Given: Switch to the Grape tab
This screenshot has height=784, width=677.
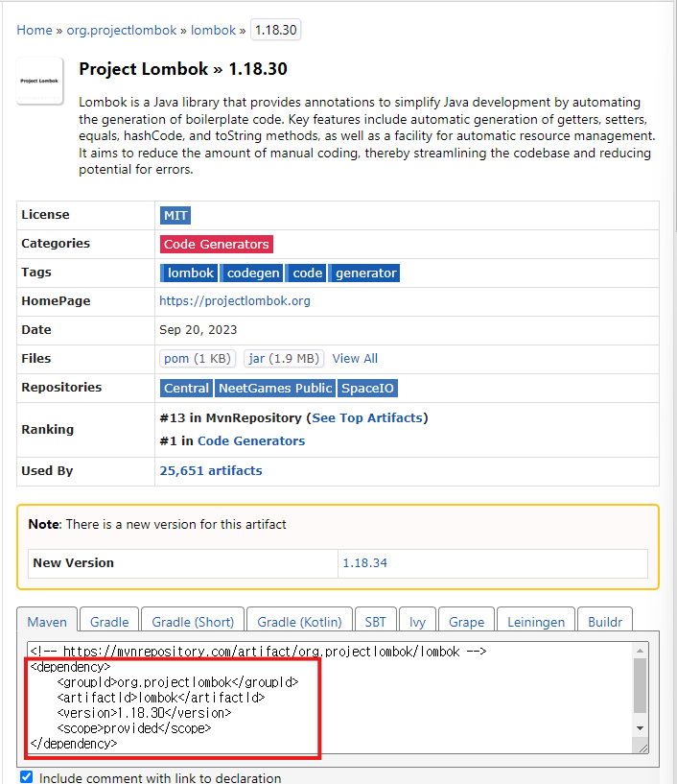Looking at the screenshot, I should (x=466, y=622).
